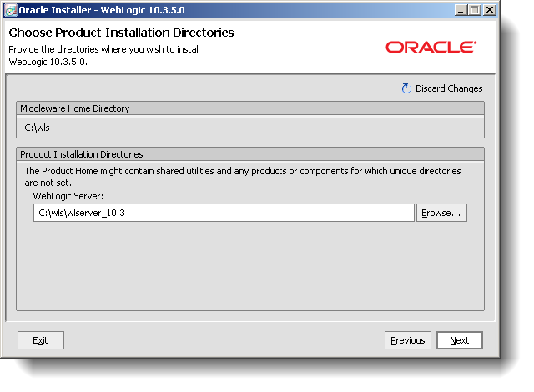Maximize the Oracle Installer window
534x392 pixels.
tap(475, 10)
